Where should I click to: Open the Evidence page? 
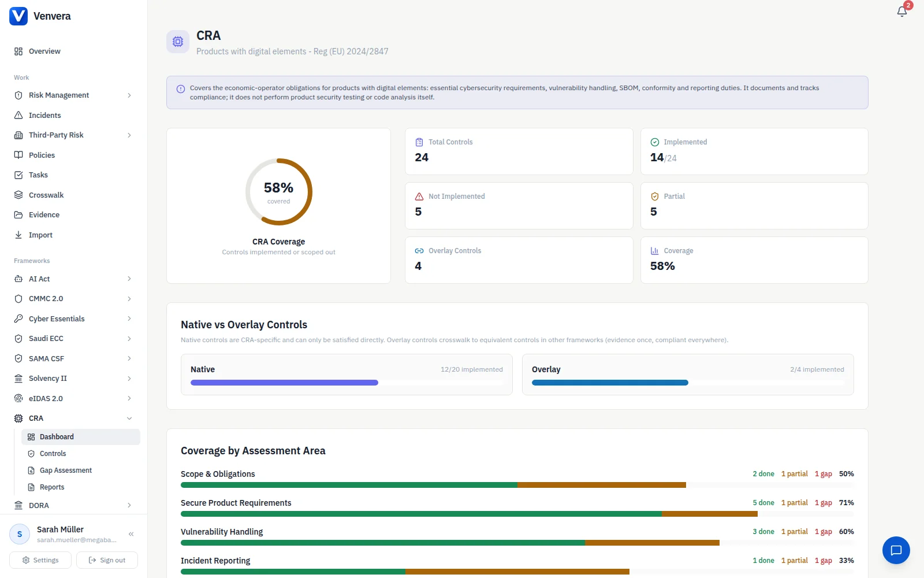(73, 215)
